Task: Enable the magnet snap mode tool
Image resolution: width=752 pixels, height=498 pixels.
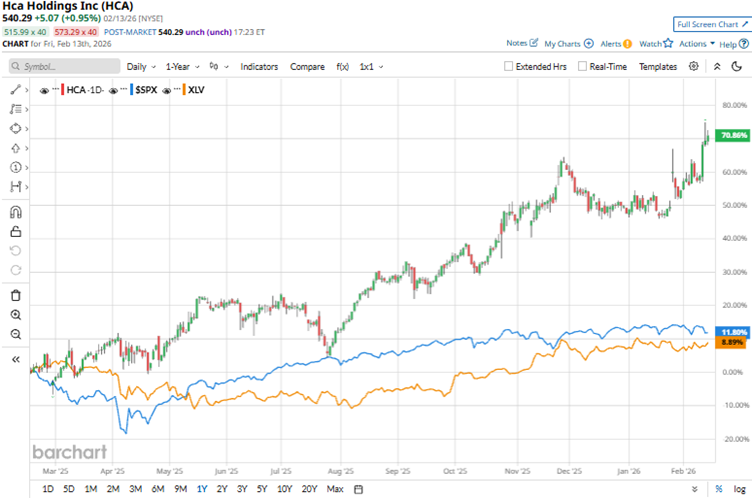Action: 15,211
